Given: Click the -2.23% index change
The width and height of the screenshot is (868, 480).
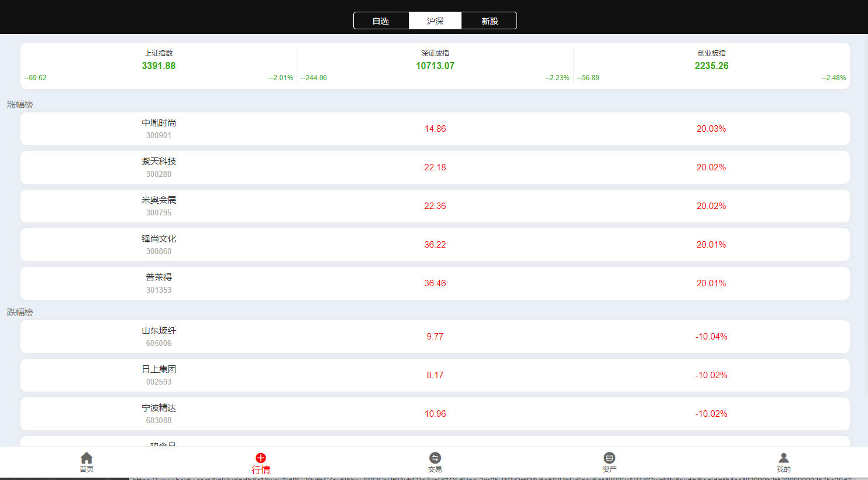Looking at the screenshot, I should (557, 78).
